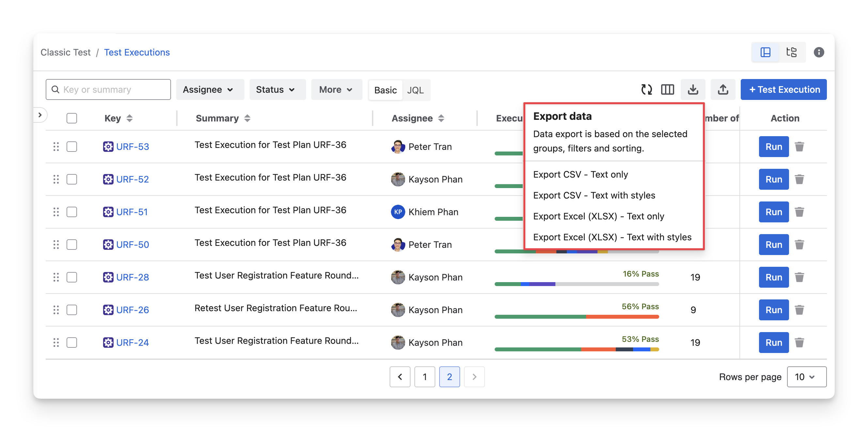The width and height of the screenshot is (868, 432).
Task: Click the + Test Execution button
Action: point(783,90)
